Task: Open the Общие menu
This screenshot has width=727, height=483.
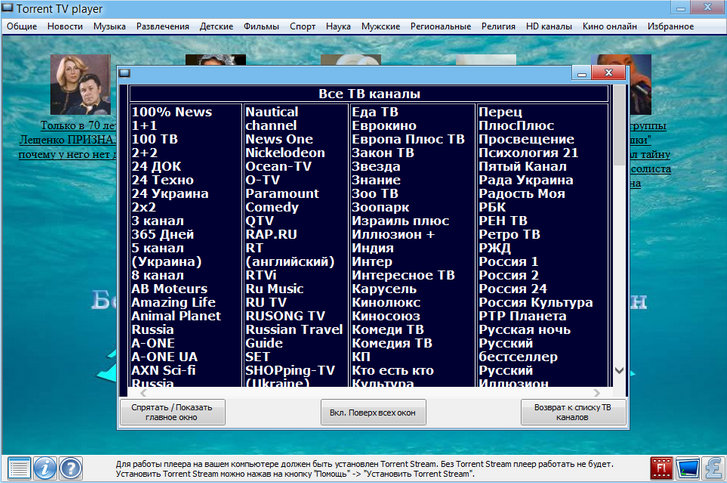Action: point(22,26)
